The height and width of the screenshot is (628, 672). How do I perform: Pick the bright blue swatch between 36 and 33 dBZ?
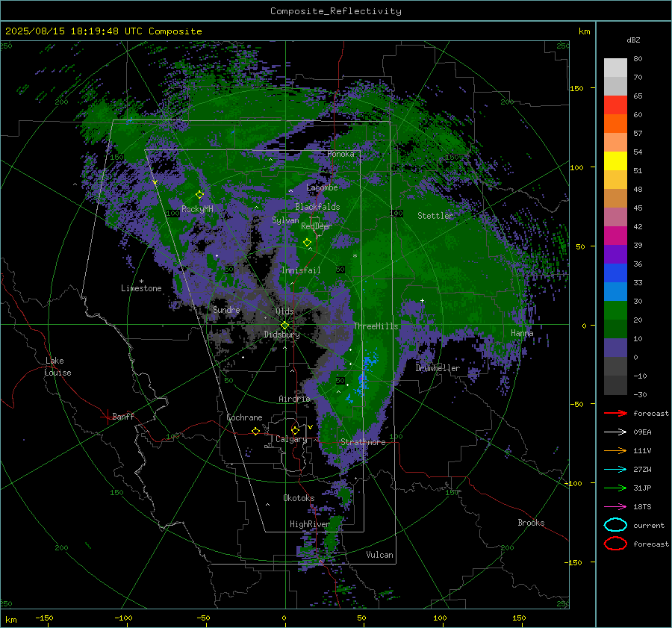click(x=615, y=273)
